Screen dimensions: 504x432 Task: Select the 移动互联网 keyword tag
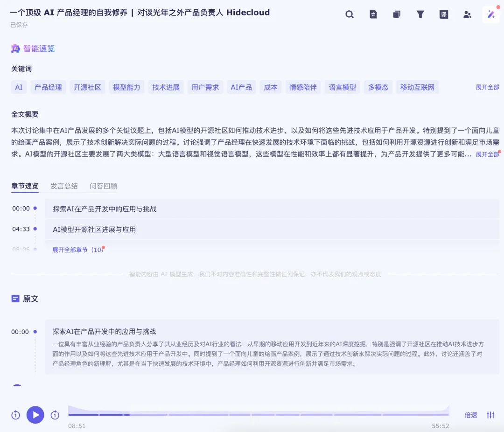point(418,87)
